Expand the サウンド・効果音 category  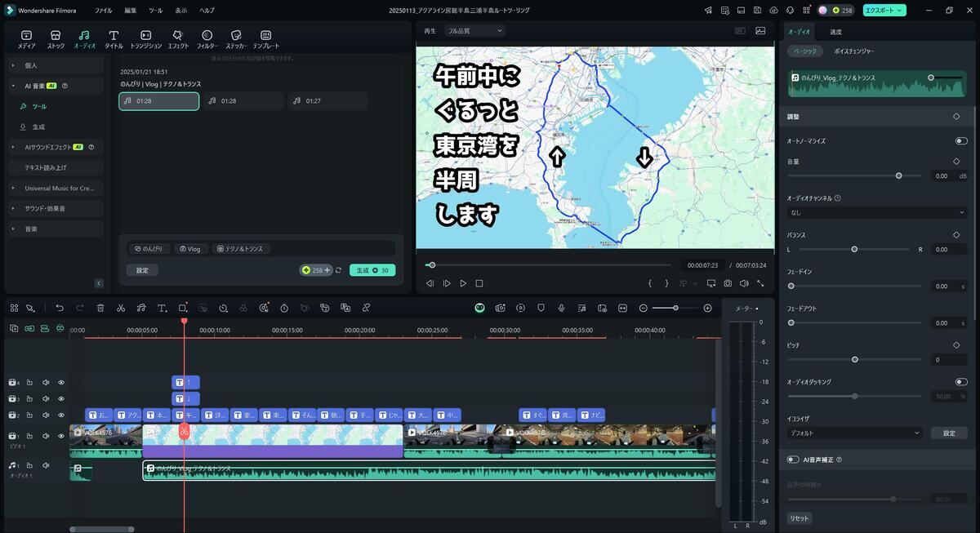(x=55, y=208)
